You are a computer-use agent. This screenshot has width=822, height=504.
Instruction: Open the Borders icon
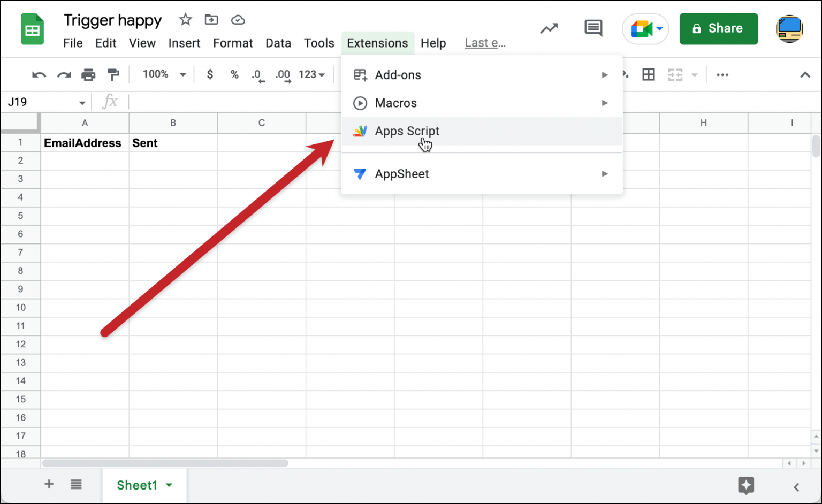pyautogui.click(x=648, y=74)
